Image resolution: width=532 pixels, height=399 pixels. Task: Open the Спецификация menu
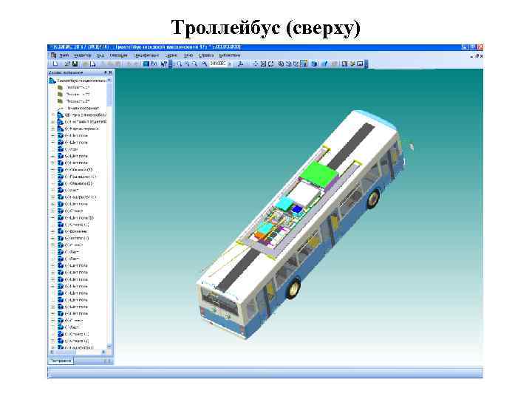coord(146,55)
